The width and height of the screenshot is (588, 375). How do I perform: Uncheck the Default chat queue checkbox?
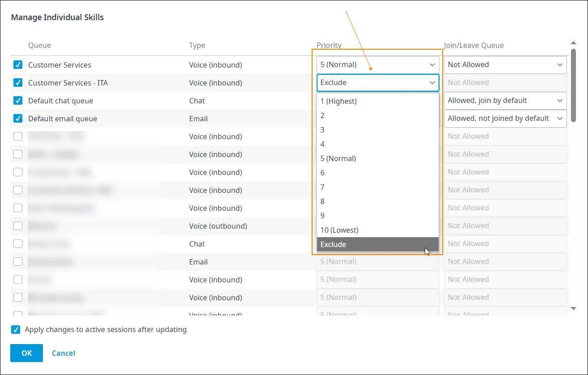[x=18, y=101]
